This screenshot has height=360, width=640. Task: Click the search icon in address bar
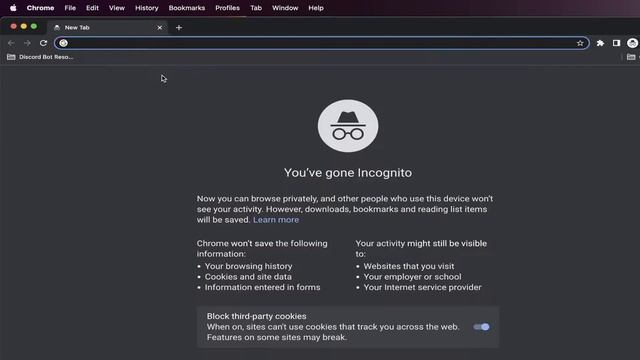coord(63,43)
